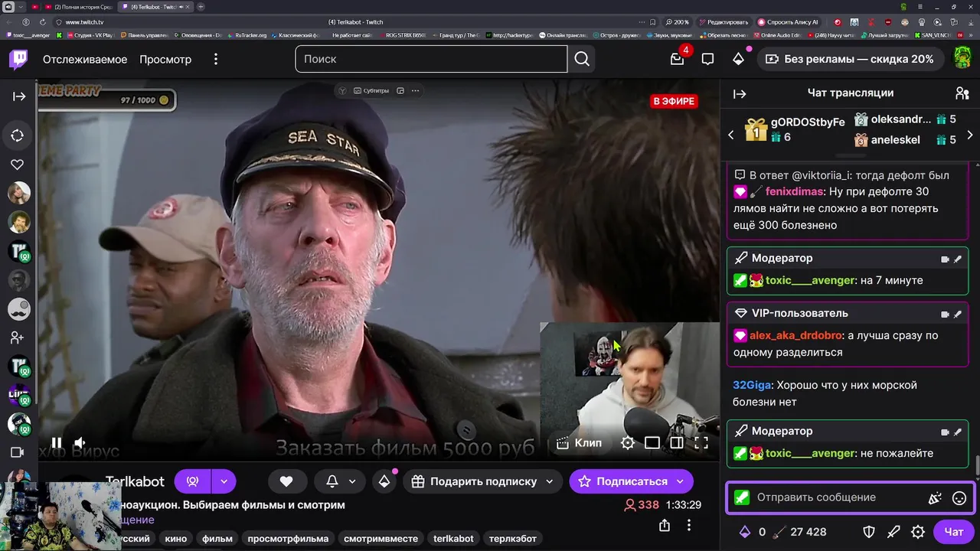Open the whispers speech-bubble icon
This screenshot has height=551, width=980.
point(708,59)
